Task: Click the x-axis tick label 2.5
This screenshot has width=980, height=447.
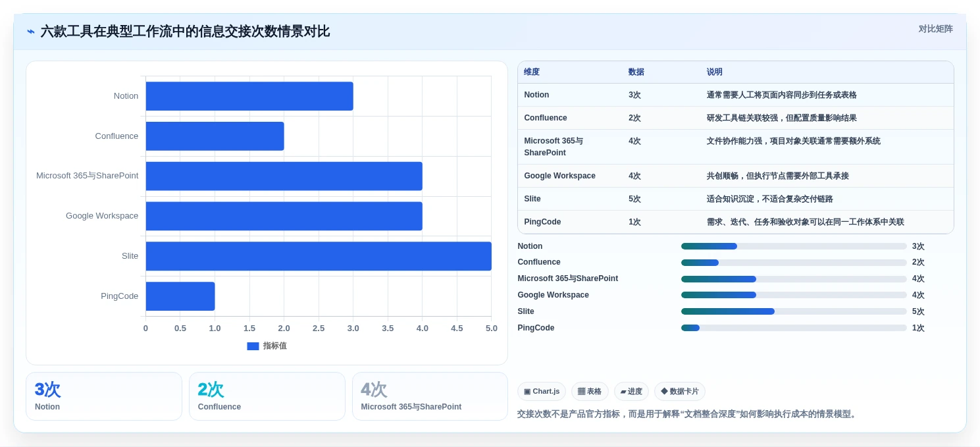Action: (319, 328)
